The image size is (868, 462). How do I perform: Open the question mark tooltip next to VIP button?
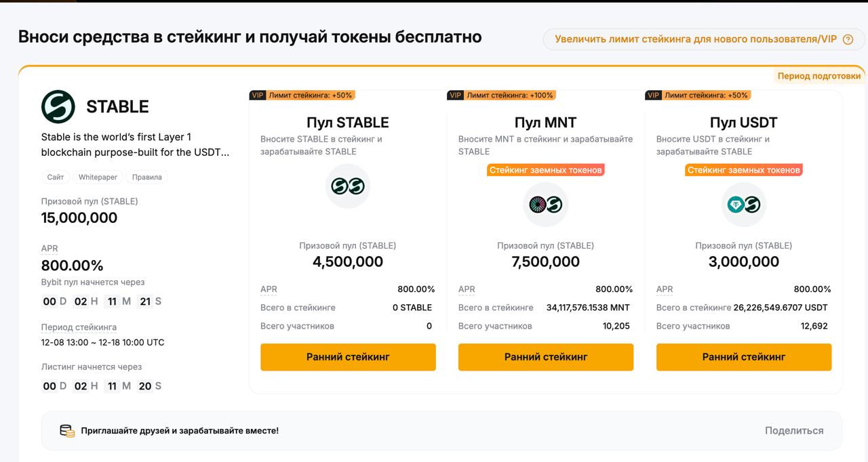[847, 40]
